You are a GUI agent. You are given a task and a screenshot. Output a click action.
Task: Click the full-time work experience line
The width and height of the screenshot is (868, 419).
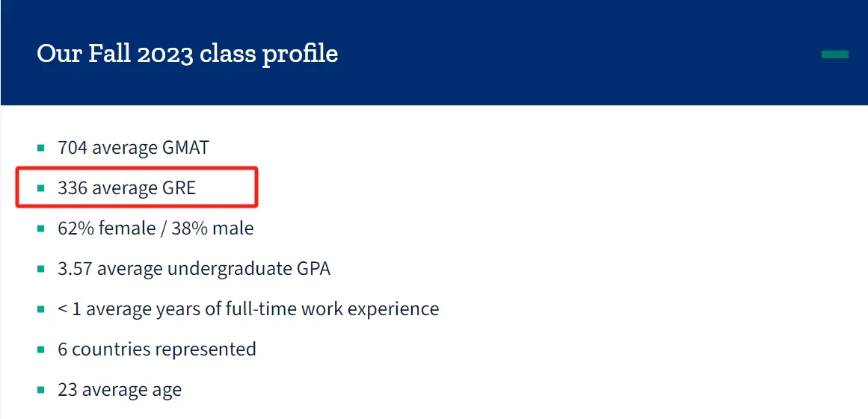coord(248,309)
